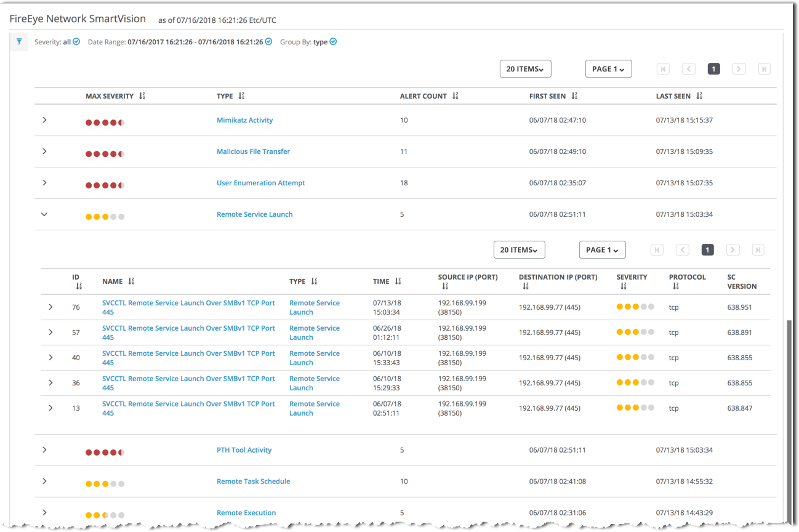Go to first page of outer table
This screenshot has width=799, height=532.
click(663, 69)
